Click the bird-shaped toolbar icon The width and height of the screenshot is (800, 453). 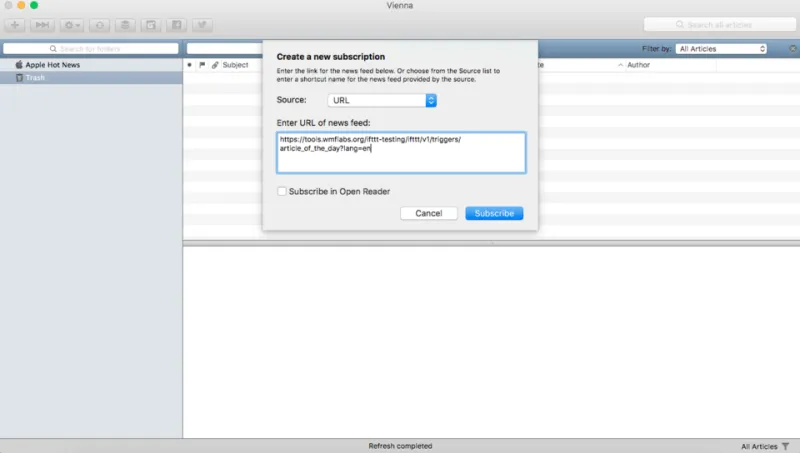202,25
